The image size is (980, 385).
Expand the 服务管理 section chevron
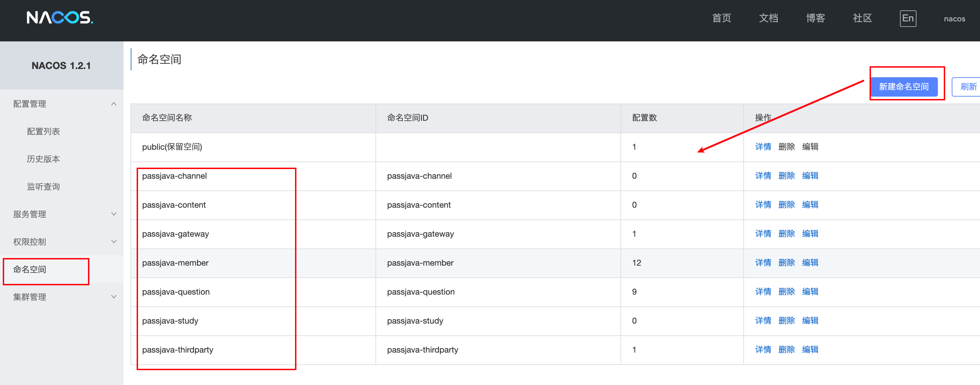[x=114, y=214]
